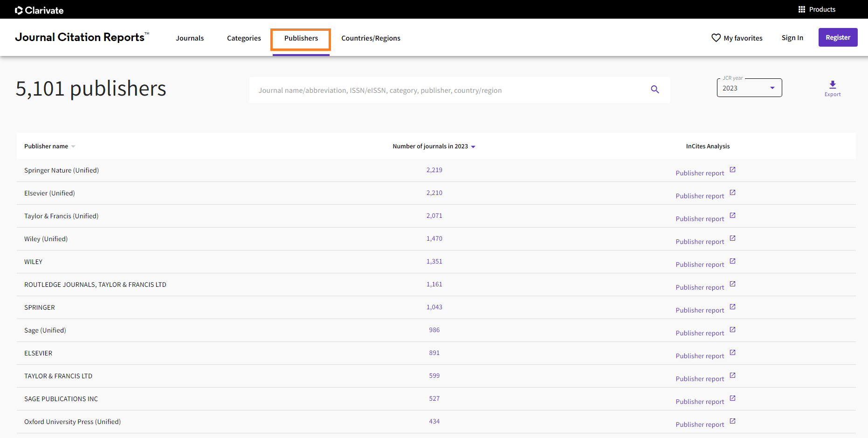
Task: Click journal count 434 for Oxford University Press
Action: (434, 421)
